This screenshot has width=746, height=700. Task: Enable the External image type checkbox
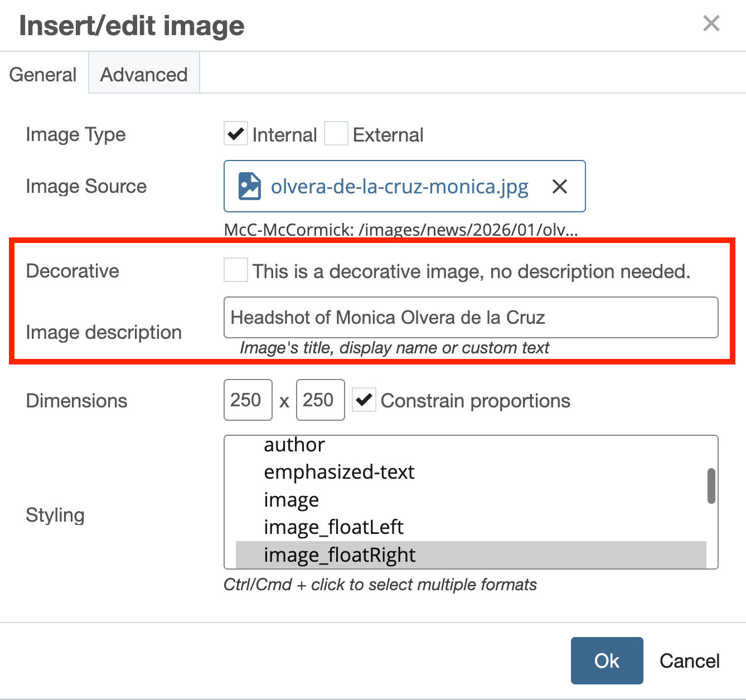[x=336, y=134]
